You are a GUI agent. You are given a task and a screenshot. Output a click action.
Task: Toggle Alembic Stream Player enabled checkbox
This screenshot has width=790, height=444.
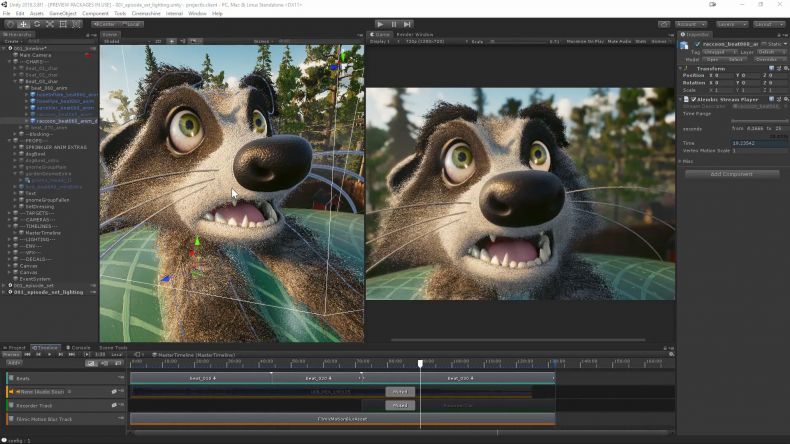[x=693, y=99]
